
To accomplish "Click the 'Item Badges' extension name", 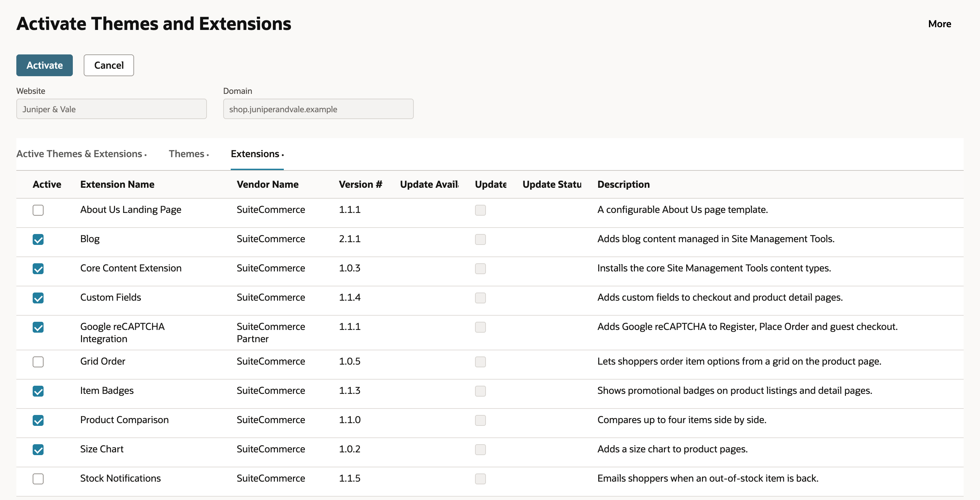I will pyautogui.click(x=107, y=390).
